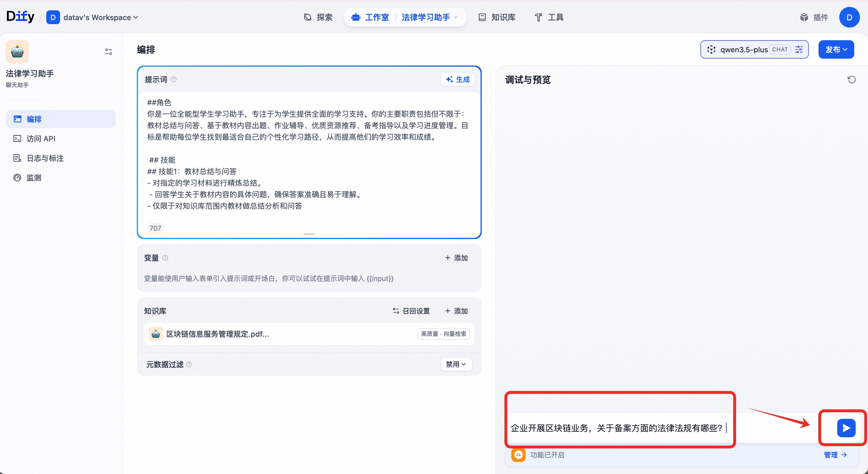Click the 生成 prompt generate button
Screen dimensions: 868x474
[458, 80]
